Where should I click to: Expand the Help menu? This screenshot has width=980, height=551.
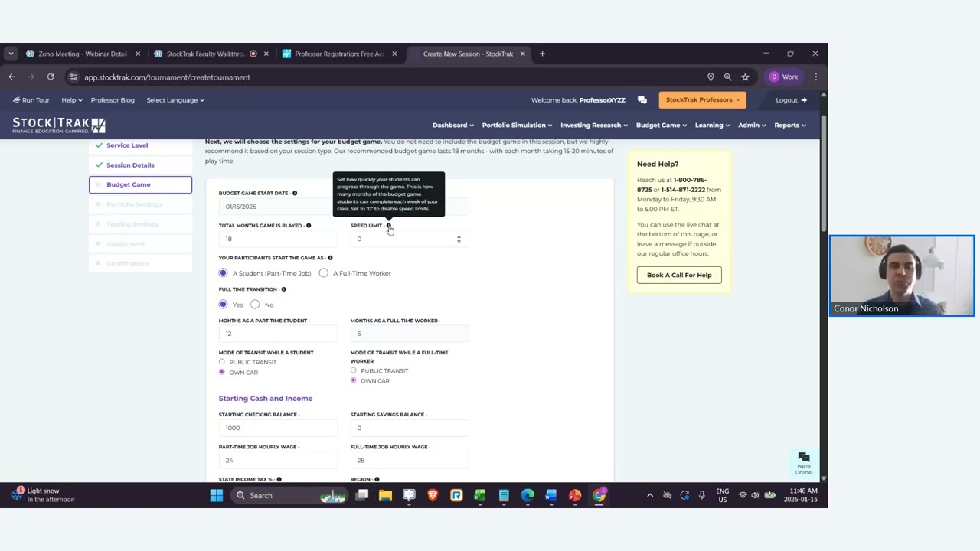[x=71, y=100]
